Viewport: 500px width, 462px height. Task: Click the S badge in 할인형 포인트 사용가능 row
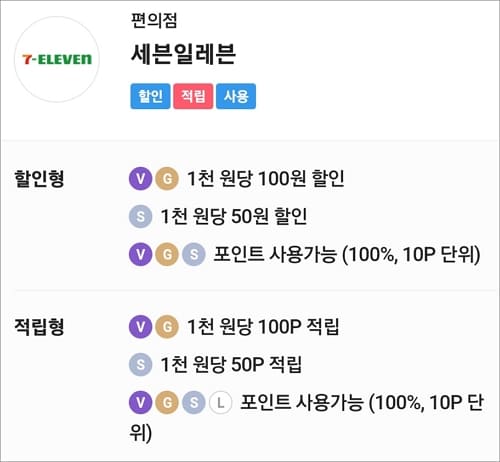194,254
